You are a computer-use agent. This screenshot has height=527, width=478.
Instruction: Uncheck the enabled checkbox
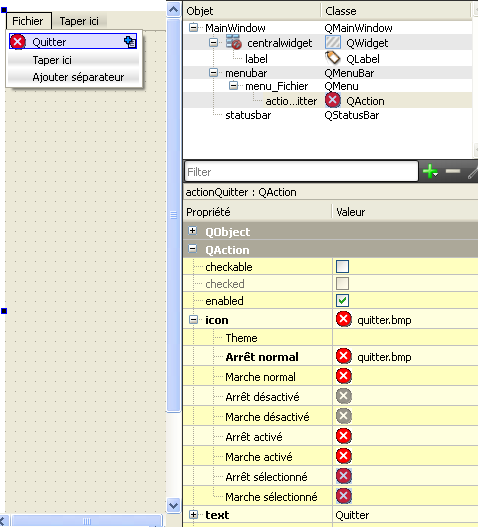(342, 300)
